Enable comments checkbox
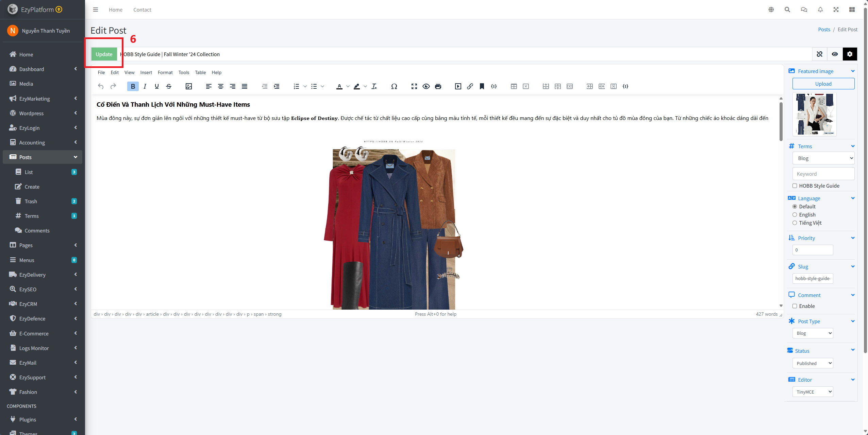This screenshot has width=868, height=435. [795, 306]
